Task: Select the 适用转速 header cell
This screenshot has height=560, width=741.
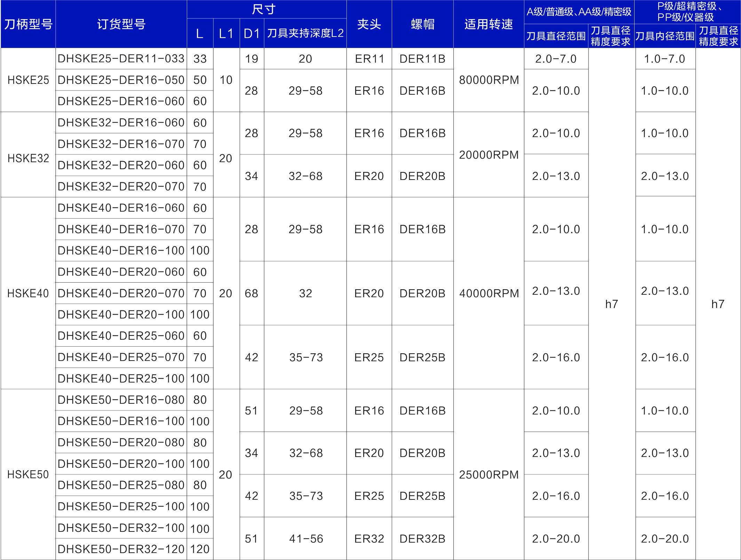Action: 488,24
